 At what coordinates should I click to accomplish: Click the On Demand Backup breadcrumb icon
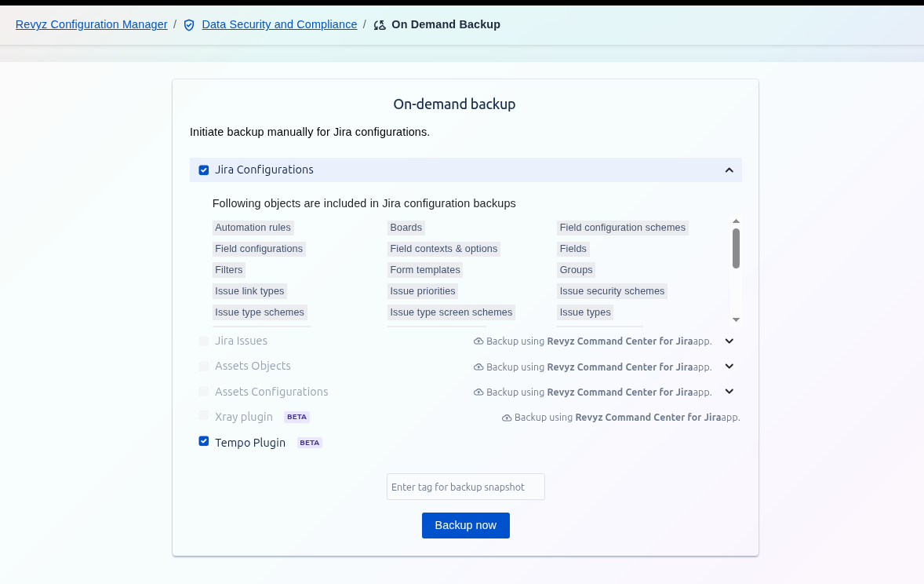(380, 25)
